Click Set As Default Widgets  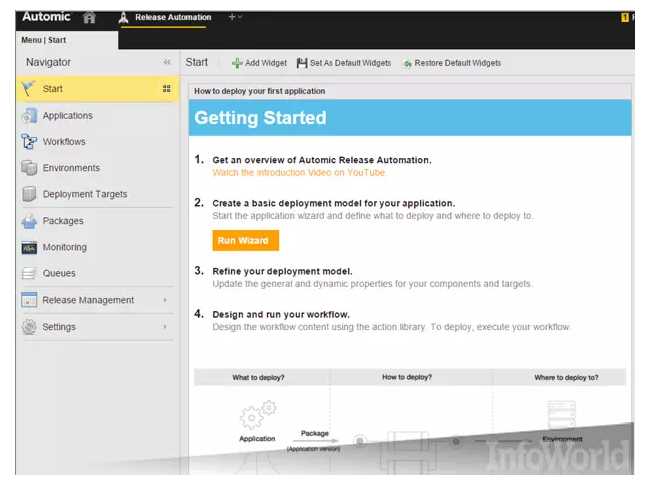(x=344, y=63)
